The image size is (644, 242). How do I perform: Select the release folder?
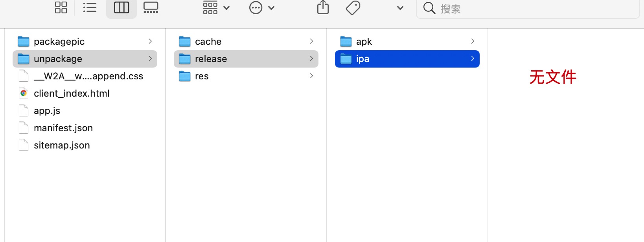coord(211,59)
